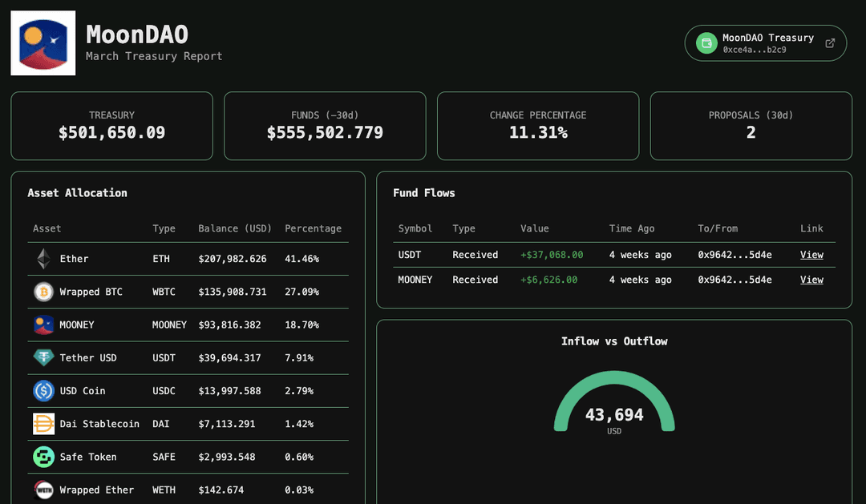
Task: Click the MOONEY received value +$6,626.00
Action: [x=549, y=280]
